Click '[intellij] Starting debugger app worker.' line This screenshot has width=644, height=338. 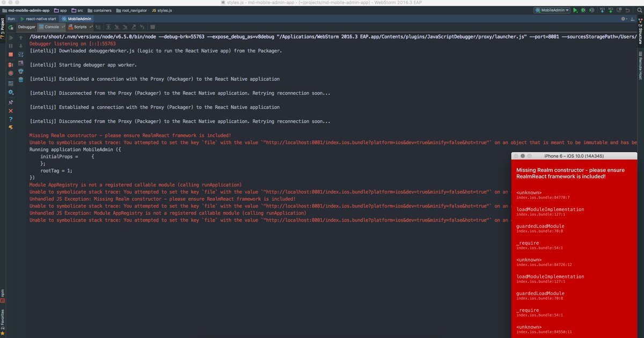(83, 65)
